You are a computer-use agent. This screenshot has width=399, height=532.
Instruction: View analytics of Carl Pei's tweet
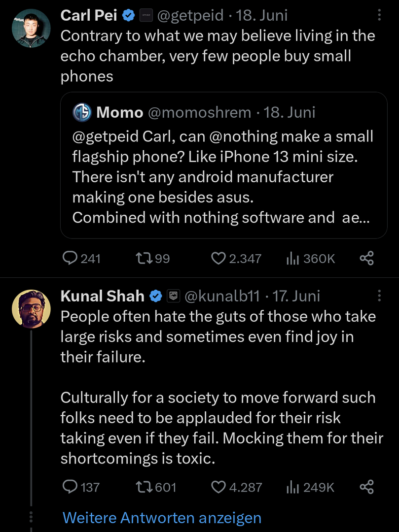click(x=293, y=258)
